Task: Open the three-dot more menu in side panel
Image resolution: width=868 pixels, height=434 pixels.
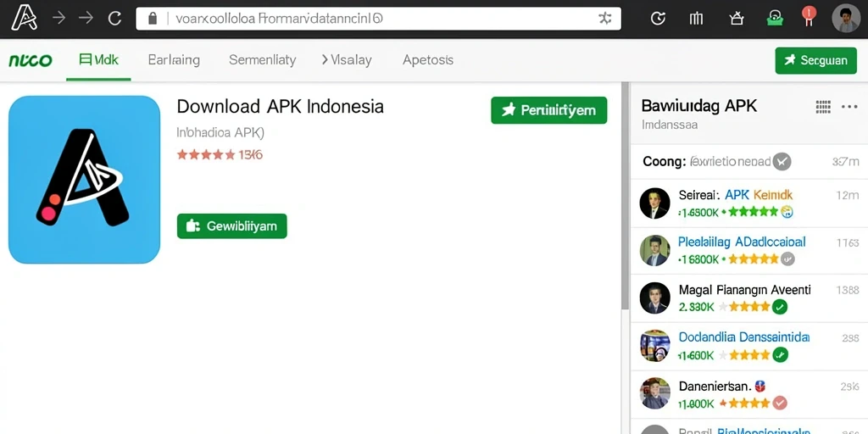Action: tap(849, 107)
